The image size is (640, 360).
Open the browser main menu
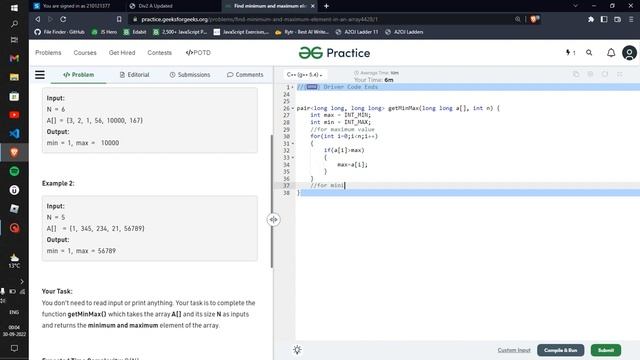coord(631,19)
